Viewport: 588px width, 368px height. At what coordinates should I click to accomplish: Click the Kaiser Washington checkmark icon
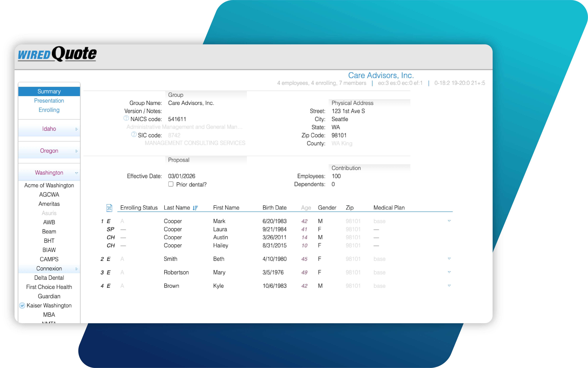point(22,305)
